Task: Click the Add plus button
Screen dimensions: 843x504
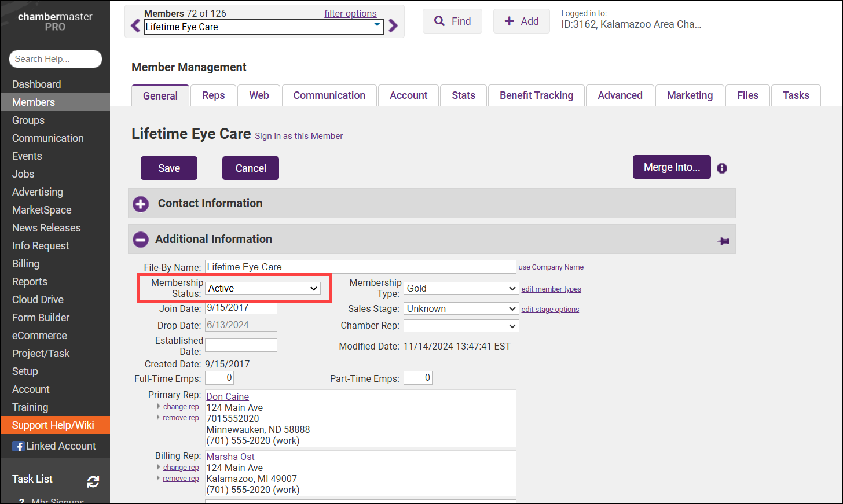Action: point(521,21)
